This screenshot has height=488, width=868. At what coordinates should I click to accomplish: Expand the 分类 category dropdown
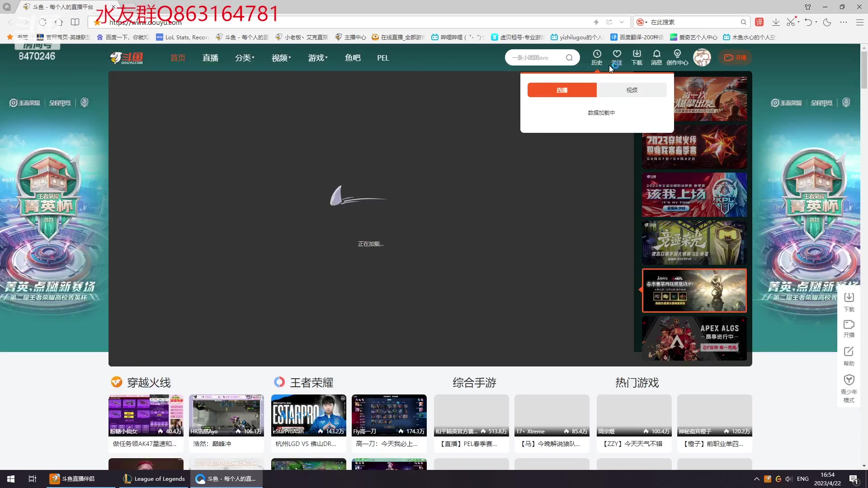click(245, 57)
